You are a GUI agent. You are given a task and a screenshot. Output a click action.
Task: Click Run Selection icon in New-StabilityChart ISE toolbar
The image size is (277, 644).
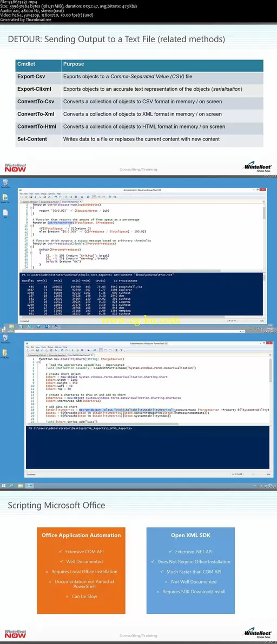tap(78, 350)
